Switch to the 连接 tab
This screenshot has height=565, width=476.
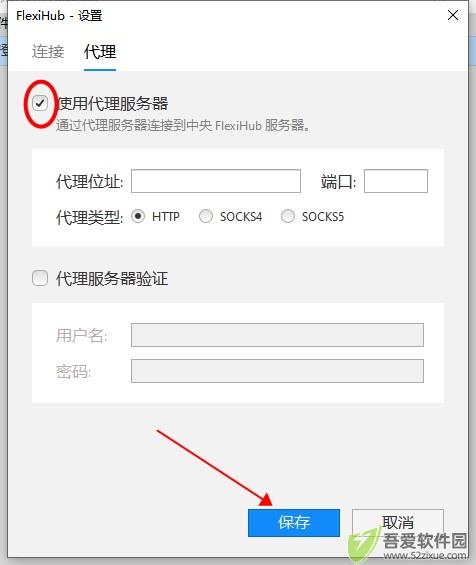pos(48,52)
